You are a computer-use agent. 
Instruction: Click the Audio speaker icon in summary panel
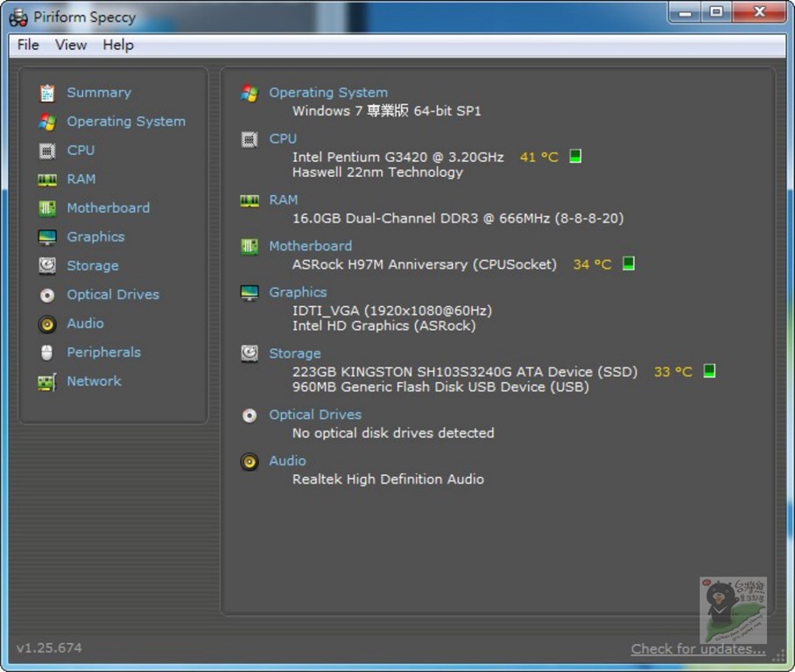coord(250,462)
